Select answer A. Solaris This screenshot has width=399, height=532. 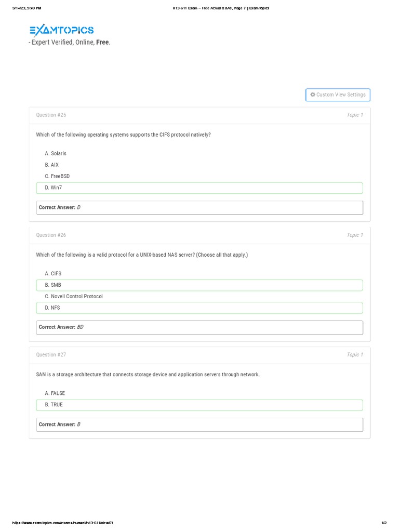(x=56, y=153)
